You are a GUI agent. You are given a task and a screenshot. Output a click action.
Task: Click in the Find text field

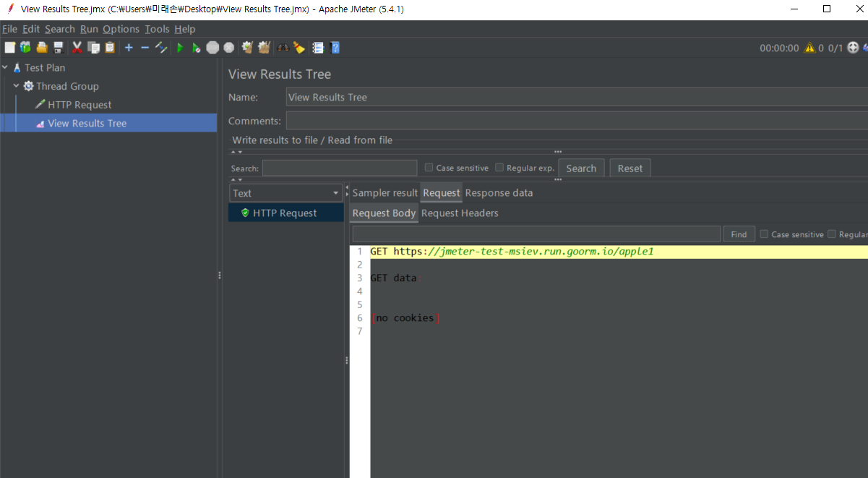(x=536, y=234)
